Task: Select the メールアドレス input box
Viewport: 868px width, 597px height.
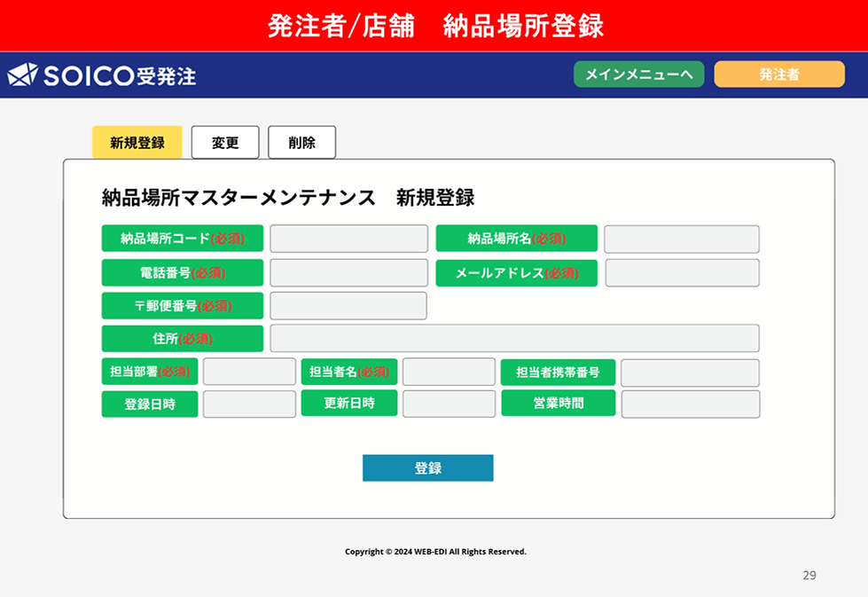Action: coord(681,272)
